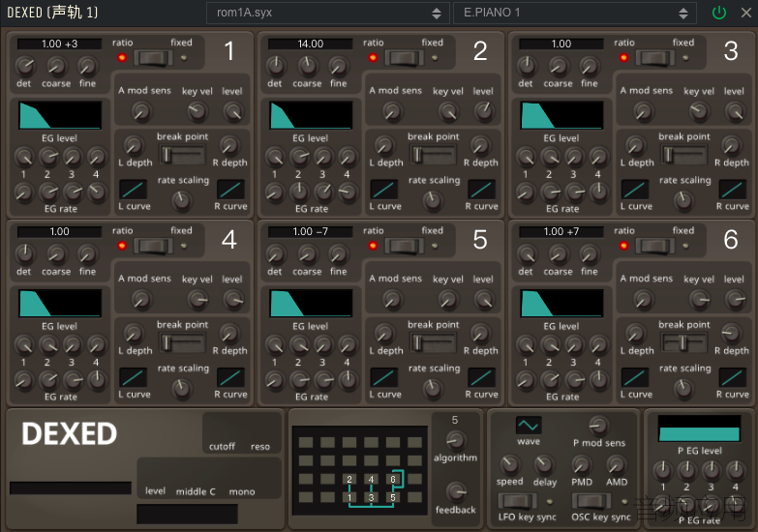The image size is (758, 532).
Task: Click operator 3 R curve selector
Action: [x=733, y=190]
